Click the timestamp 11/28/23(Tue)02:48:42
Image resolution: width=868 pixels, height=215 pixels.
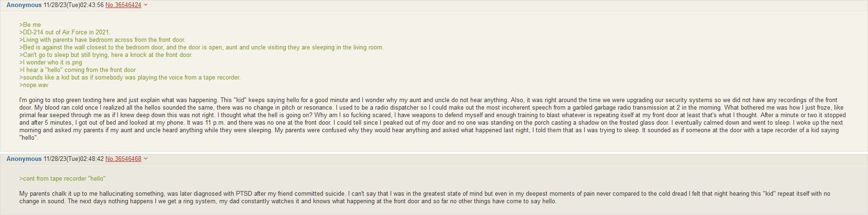click(x=74, y=159)
